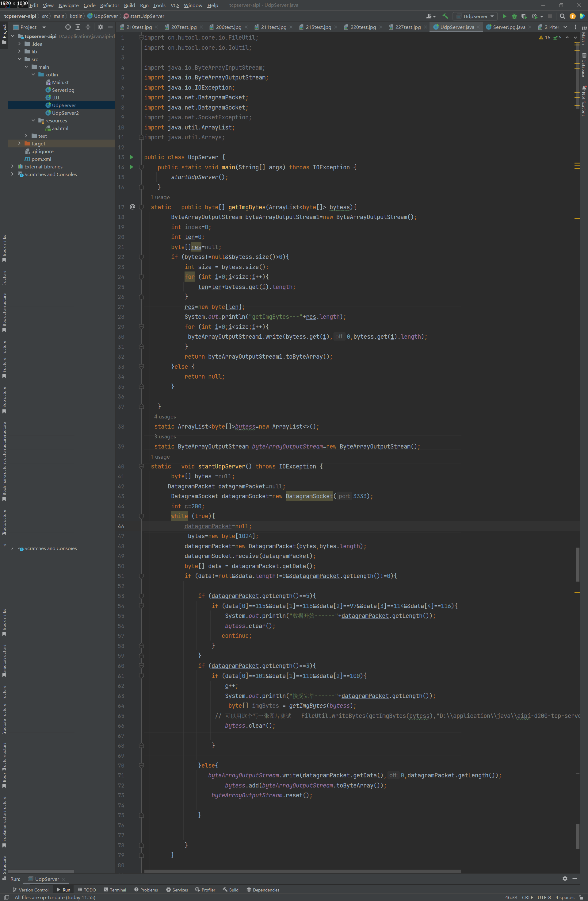Image resolution: width=588 pixels, height=901 pixels.
Task: Open Run panel settings gear
Action: coord(565,879)
